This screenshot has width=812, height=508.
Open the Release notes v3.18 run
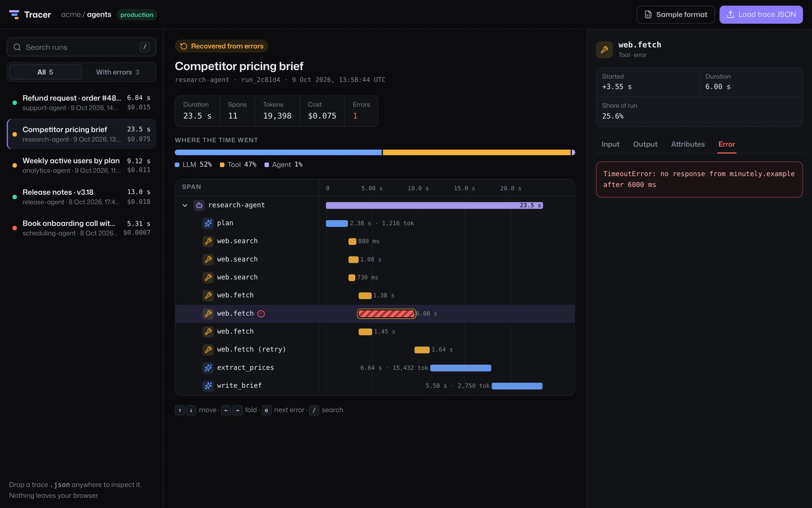[82, 197]
